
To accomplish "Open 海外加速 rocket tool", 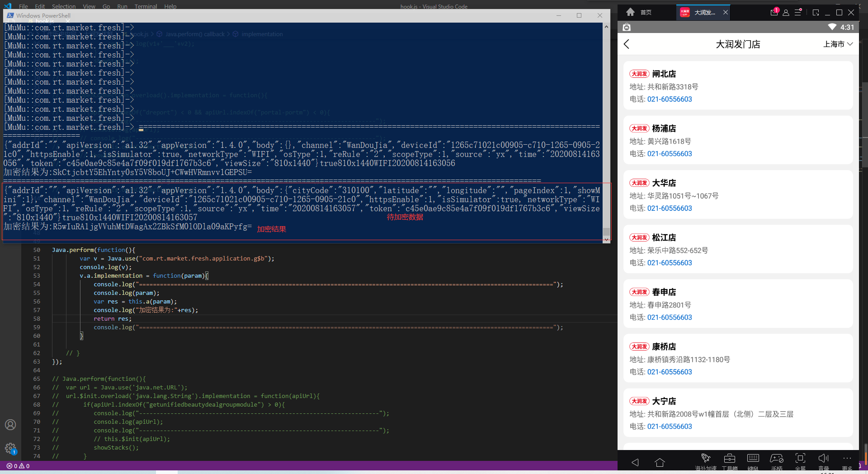I will click(706, 462).
